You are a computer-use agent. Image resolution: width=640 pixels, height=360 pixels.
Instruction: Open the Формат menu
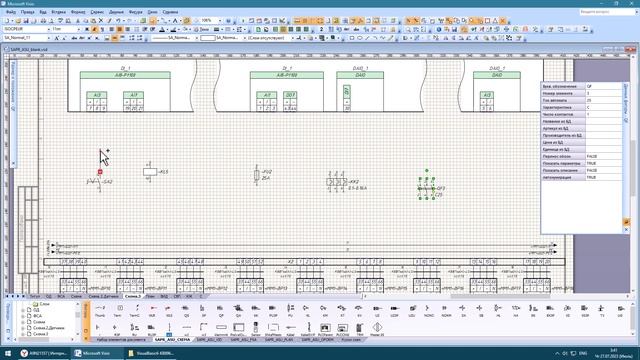tap(78, 12)
